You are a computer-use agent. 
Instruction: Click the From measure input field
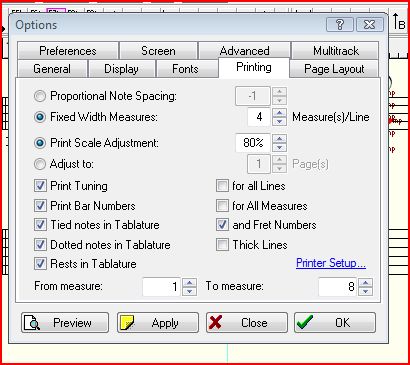point(162,287)
